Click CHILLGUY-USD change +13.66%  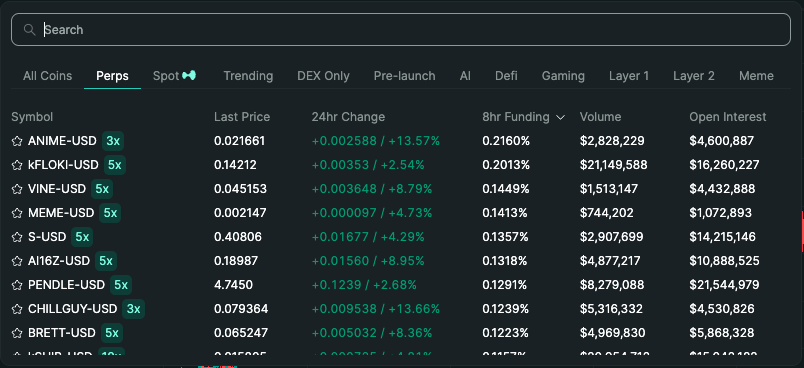tap(414, 309)
